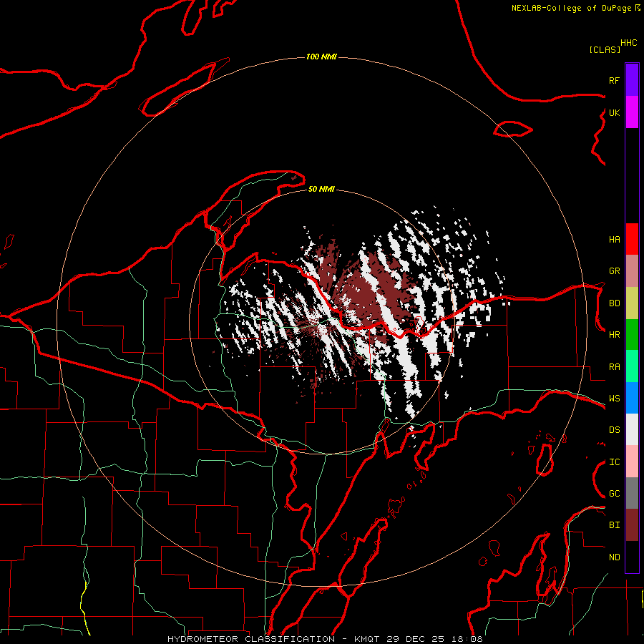Click the "HHC" product code text
Image resolution: width=644 pixels, height=644 pixels.
pos(629,43)
